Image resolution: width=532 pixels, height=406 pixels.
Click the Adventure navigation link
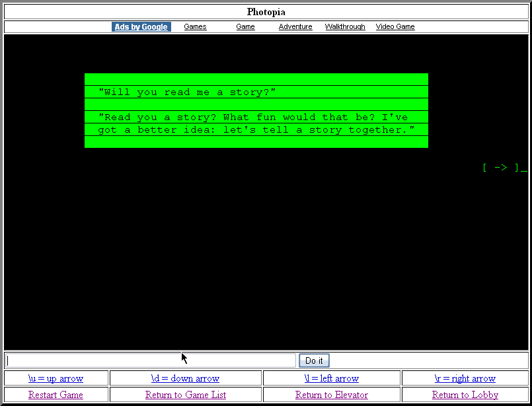295,26
